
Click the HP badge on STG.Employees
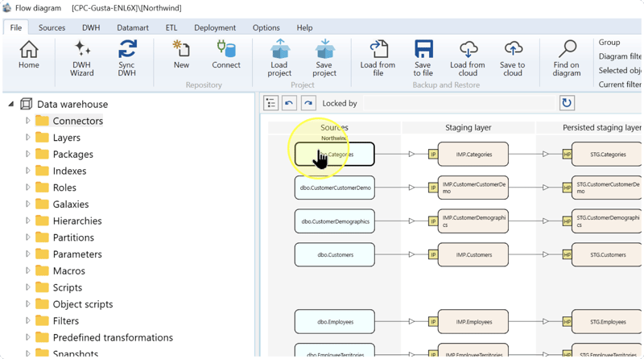click(x=567, y=322)
